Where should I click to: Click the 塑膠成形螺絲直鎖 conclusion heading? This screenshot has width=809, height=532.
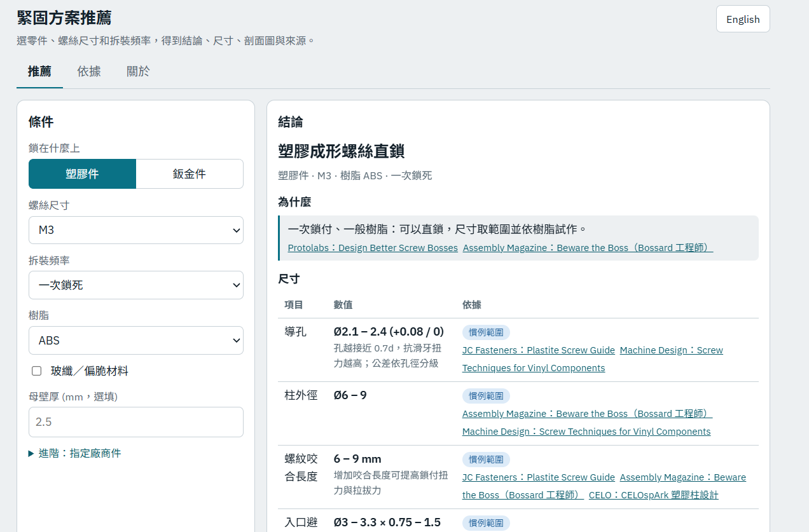(x=342, y=151)
